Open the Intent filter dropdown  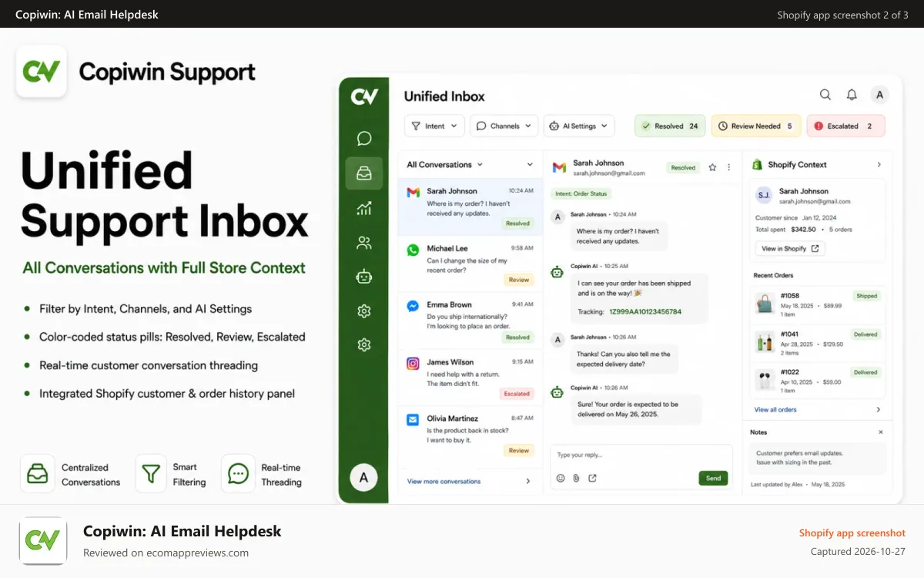coord(434,126)
